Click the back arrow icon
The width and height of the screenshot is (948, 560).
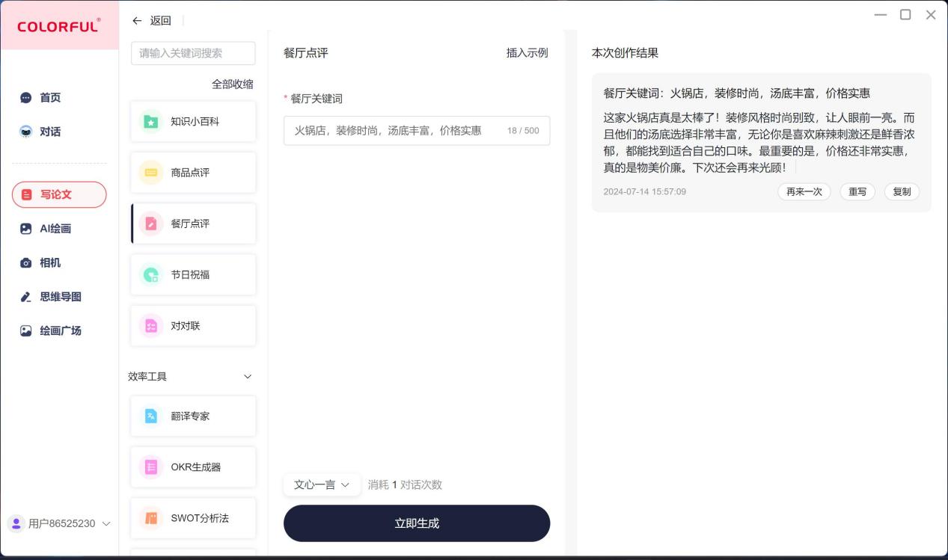(137, 21)
